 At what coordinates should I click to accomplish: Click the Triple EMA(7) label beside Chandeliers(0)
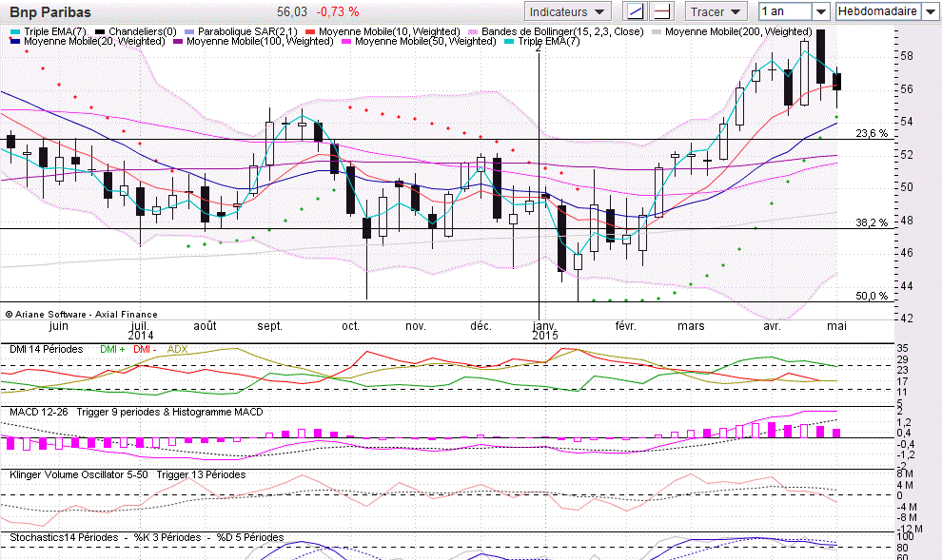click(55, 31)
